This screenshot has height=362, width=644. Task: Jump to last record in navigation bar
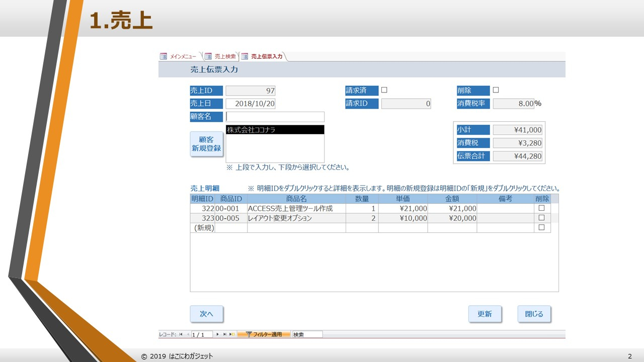pyautogui.click(x=224, y=334)
